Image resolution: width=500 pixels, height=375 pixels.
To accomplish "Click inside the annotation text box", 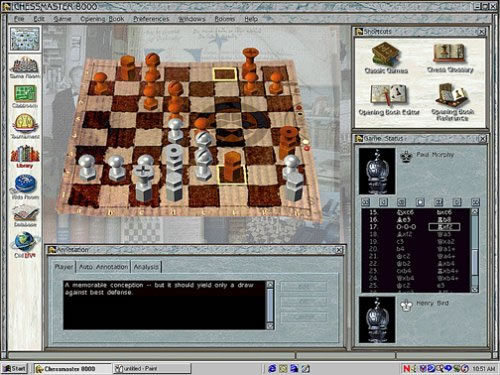I will coord(165,305).
